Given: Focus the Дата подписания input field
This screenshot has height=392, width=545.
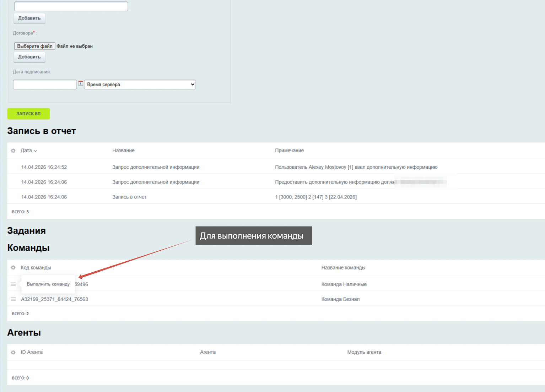Looking at the screenshot, I should click(45, 85).
